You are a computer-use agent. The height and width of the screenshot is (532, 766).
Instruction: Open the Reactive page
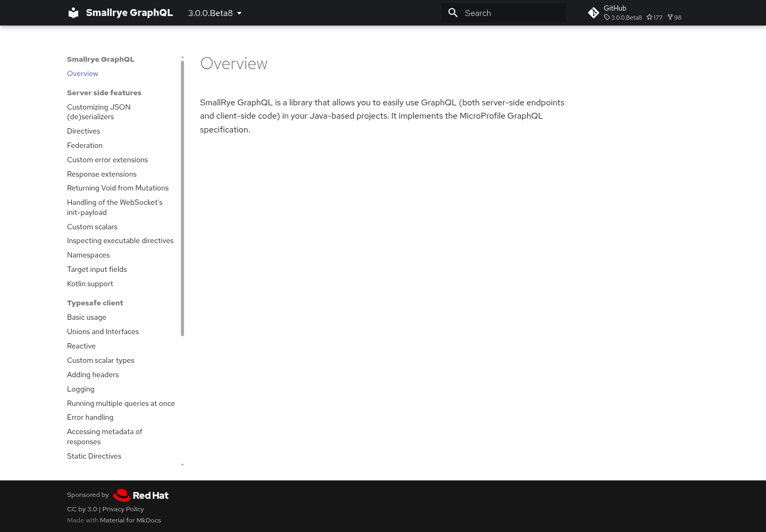pos(81,346)
